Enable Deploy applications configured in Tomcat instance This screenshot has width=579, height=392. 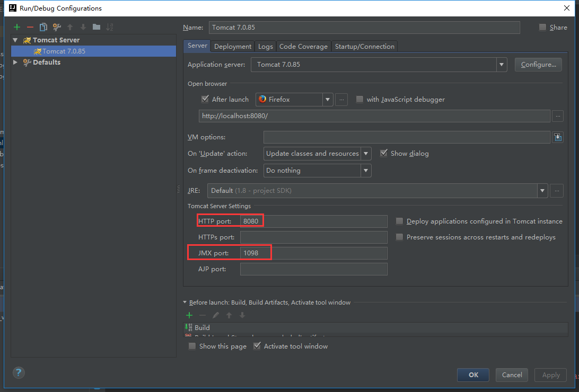coord(399,221)
